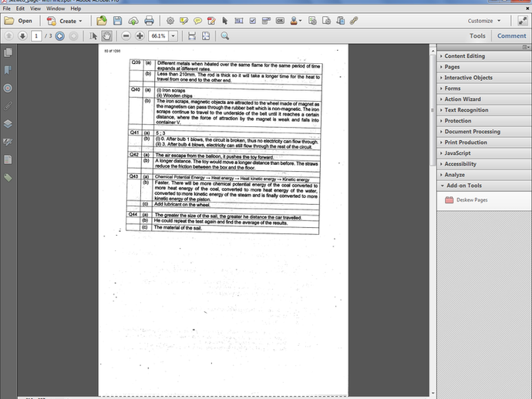532x399 pixels.
Task: Open the Tools pane tab
Action: tap(477, 36)
